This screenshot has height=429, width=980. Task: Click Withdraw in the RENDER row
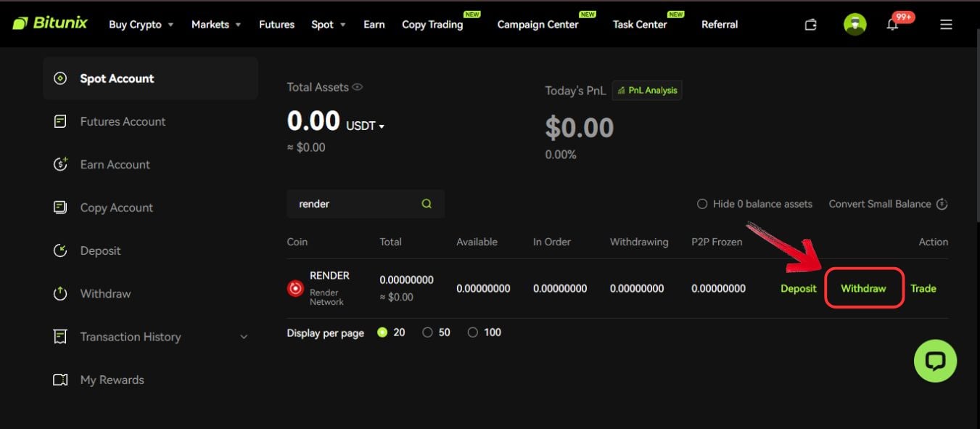863,288
